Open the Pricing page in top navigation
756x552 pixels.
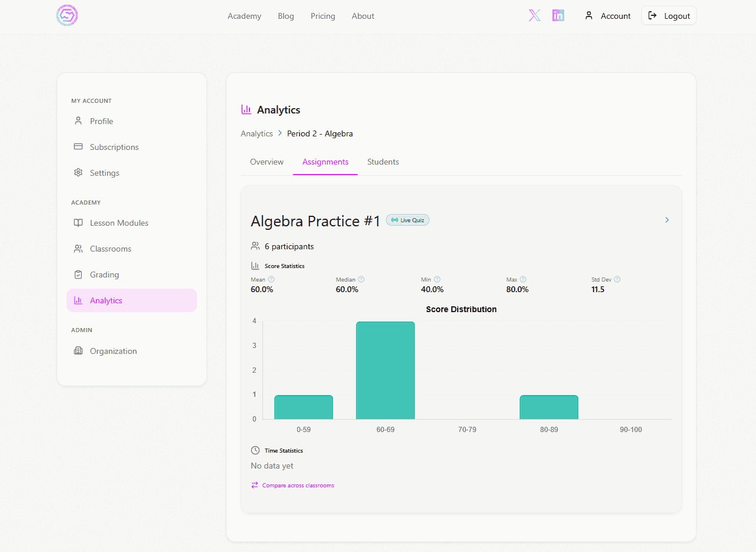coord(323,16)
